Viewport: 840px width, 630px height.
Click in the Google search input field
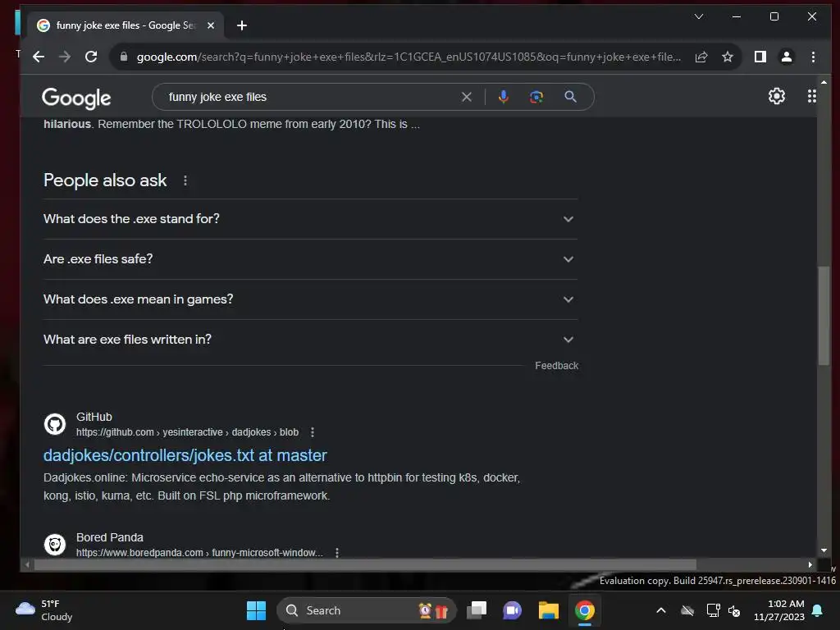point(311,97)
